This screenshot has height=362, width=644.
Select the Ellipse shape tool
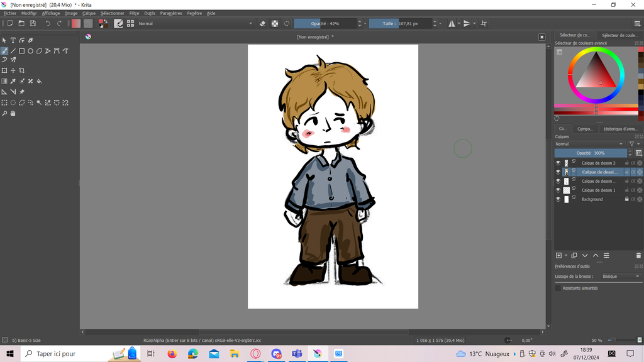click(30, 51)
